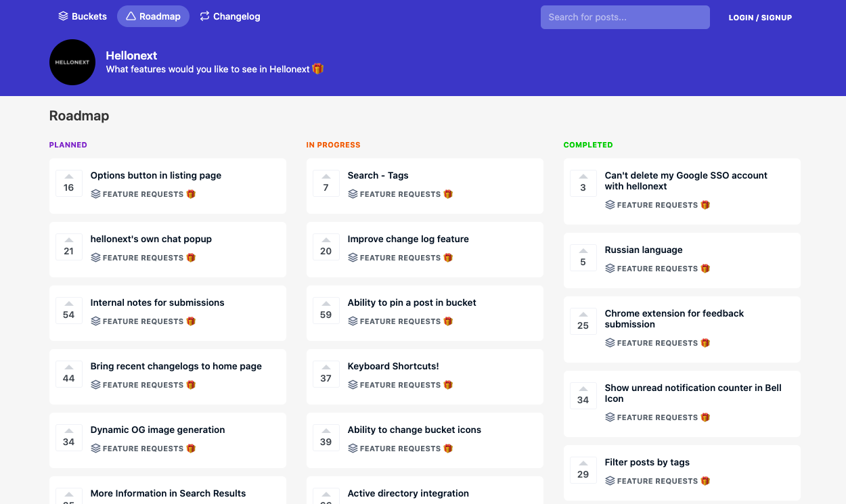Click Feature Requests bucket under 'Search - Tags'
Screen dimensions: 846x504
(x=401, y=194)
